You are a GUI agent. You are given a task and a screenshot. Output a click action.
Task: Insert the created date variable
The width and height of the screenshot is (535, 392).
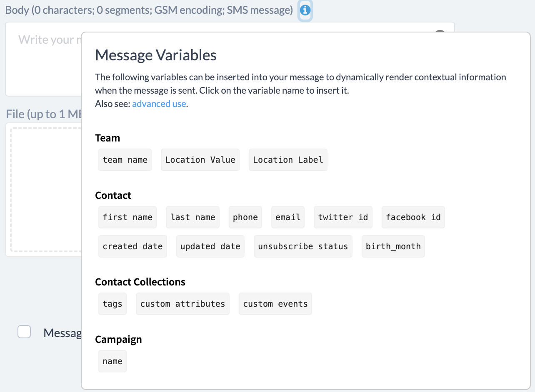click(x=132, y=246)
